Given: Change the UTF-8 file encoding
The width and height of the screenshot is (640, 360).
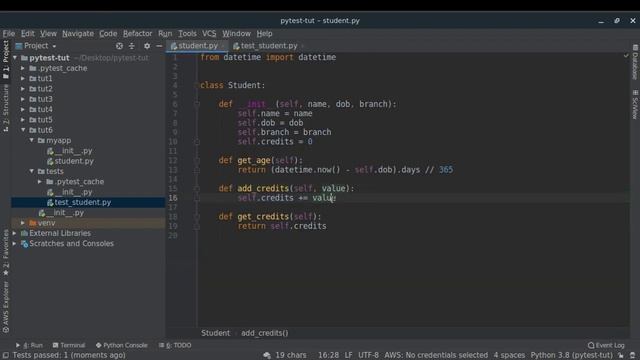Looking at the screenshot, I should [x=368, y=355].
